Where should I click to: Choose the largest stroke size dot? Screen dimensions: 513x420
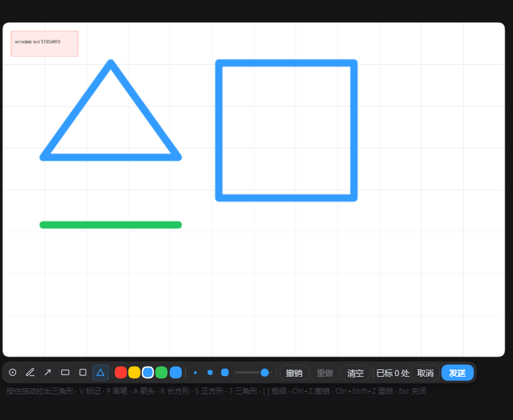pos(225,373)
